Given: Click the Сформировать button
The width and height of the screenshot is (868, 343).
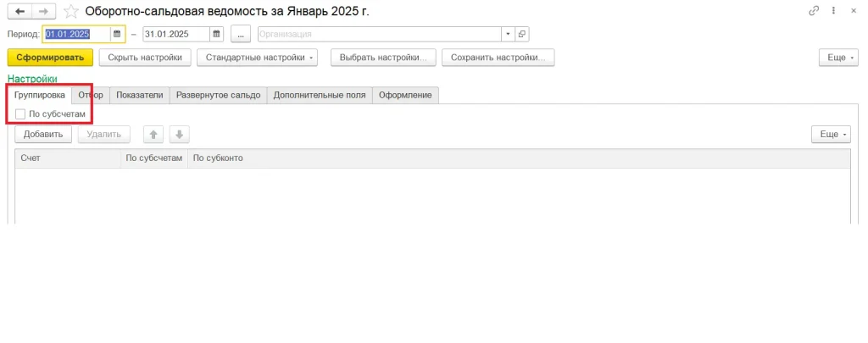Looking at the screenshot, I should (x=50, y=58).
